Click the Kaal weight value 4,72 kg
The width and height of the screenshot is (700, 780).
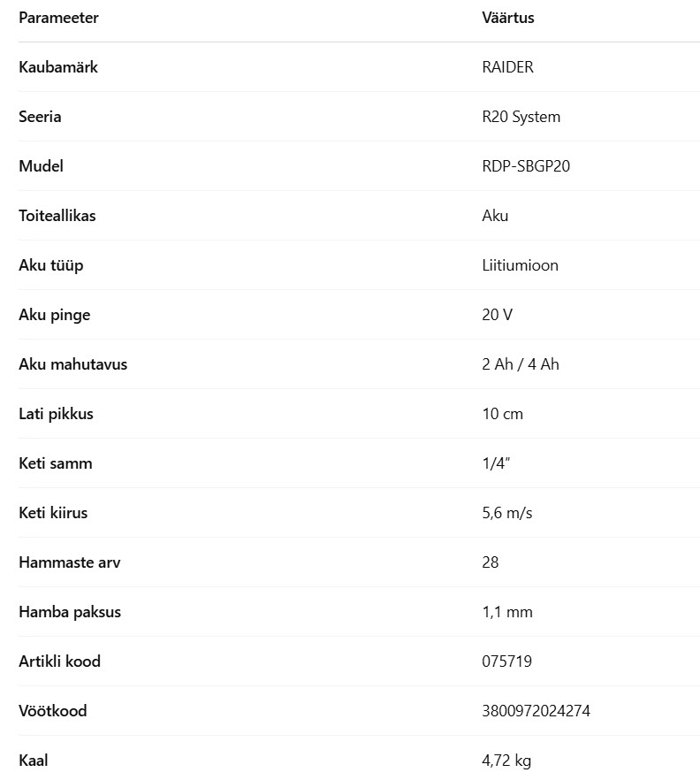pos(506,761)
